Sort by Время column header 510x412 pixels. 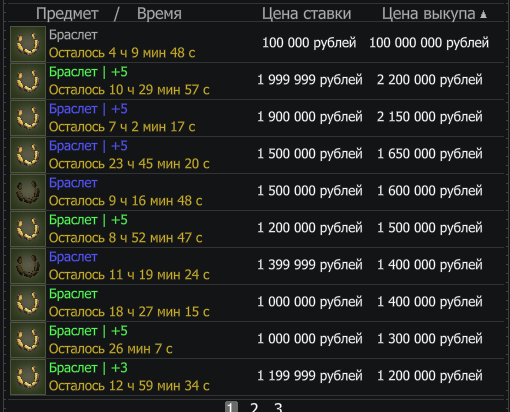(159, 14)
